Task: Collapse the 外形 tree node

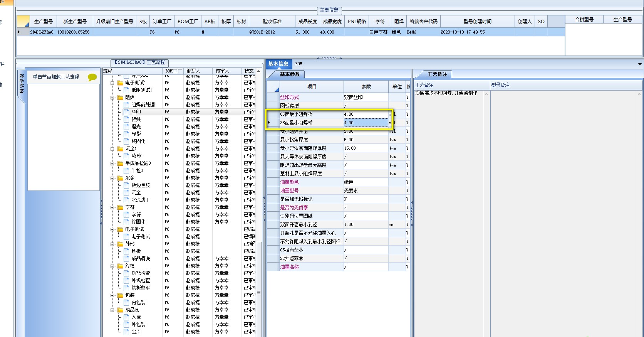Action: coord(113,244)
